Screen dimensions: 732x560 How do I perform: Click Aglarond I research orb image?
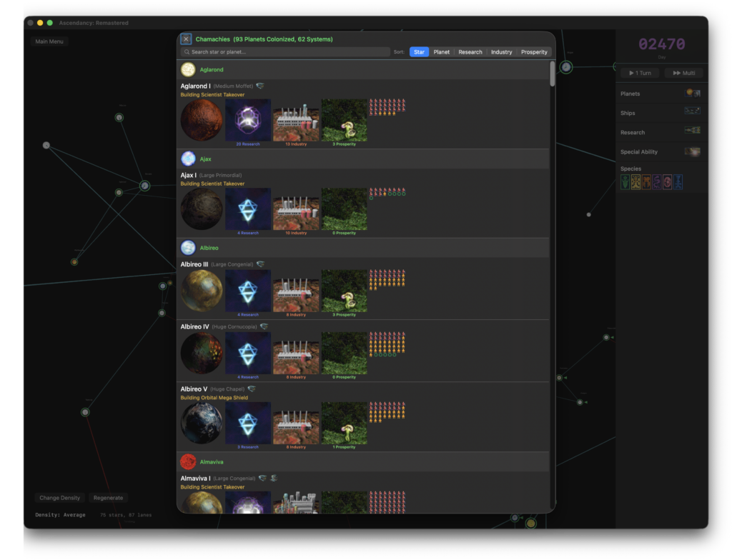pyautogui.click(x=248, y=120)
